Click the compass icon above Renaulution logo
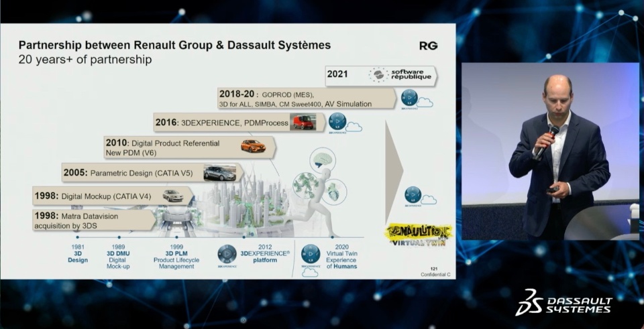This screenshot has width=644, height=329. pyautogui.click(x=413, y=194)
